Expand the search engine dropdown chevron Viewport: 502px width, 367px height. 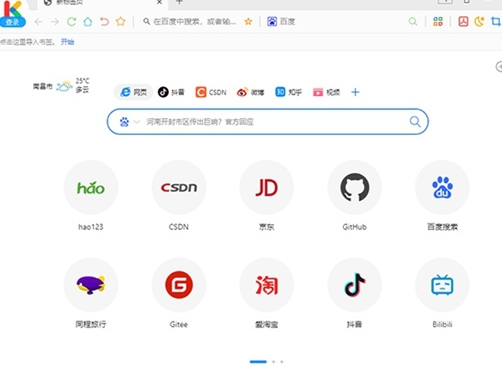[137, 122]
